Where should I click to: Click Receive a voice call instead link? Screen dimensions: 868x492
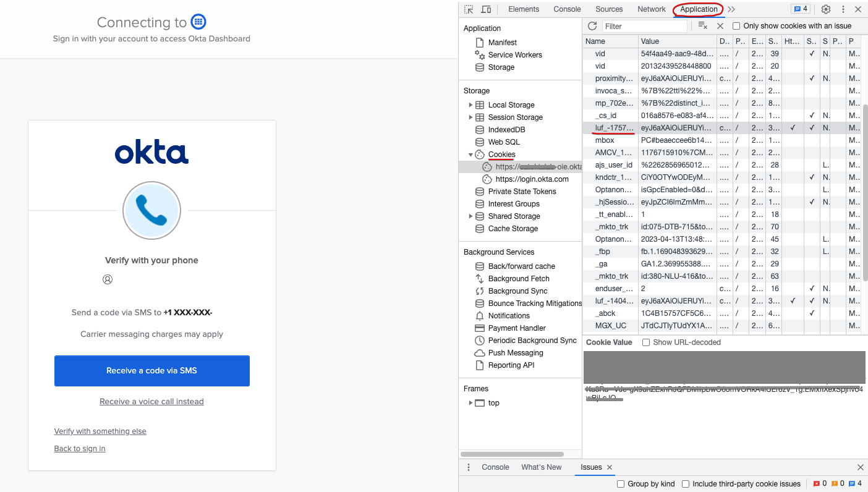coord(151,402)
